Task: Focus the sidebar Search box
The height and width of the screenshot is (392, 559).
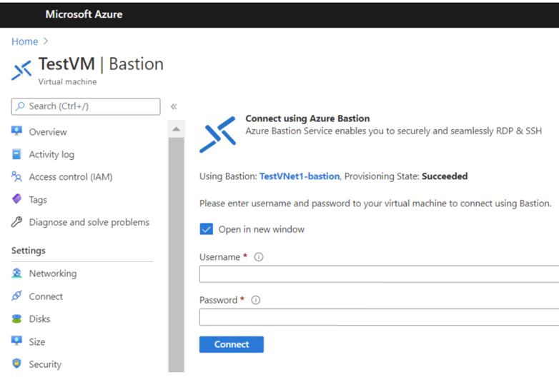Action: (86, 106)
